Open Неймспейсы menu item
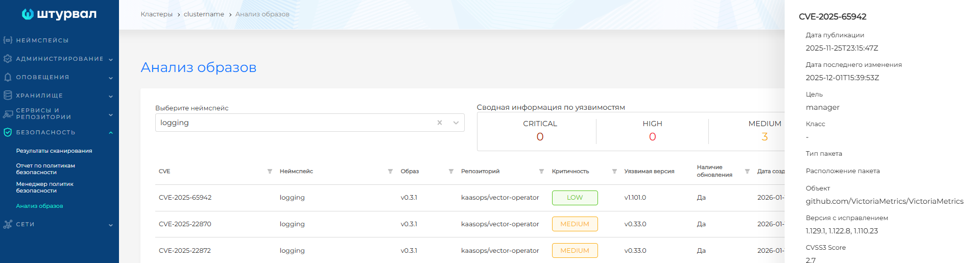The width and height of the screenshot is (980, 263). point(42,40)
